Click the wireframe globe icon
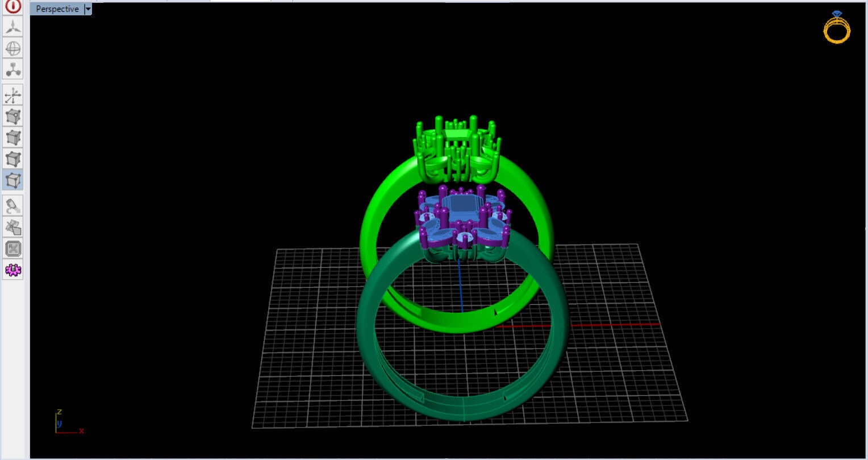This screenshot has height=460, width=868. point(13,48)
